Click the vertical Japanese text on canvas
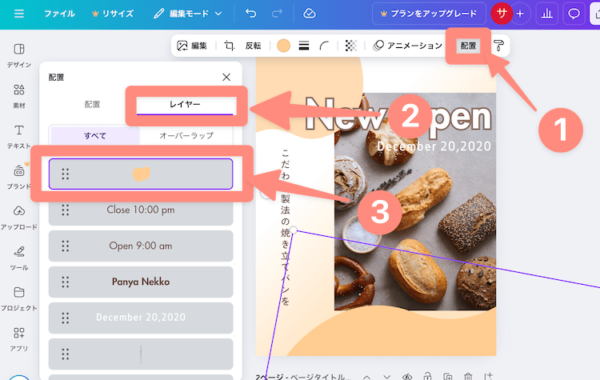The width and height of the screenshot is (600, 380). [x=285, y=228]
